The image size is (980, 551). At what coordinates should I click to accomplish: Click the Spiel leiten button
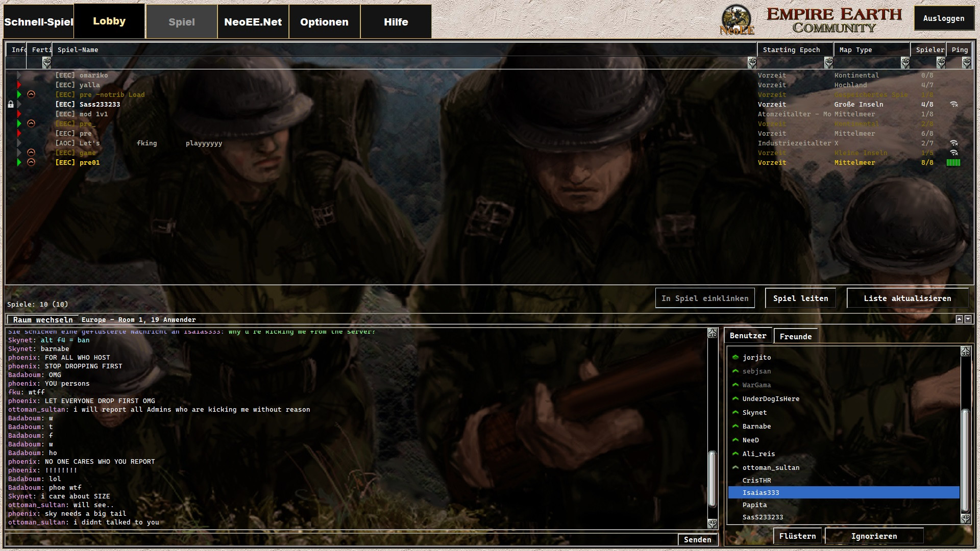pyautogui.click(x=800, y=298)
